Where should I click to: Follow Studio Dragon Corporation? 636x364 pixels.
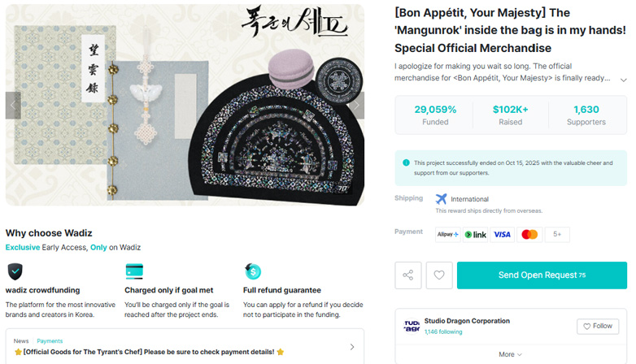[x=598, y=326]
